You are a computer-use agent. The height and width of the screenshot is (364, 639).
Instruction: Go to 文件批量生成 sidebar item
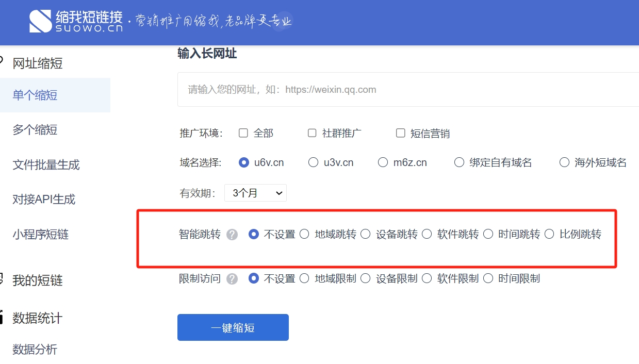[x=46, y=165]
